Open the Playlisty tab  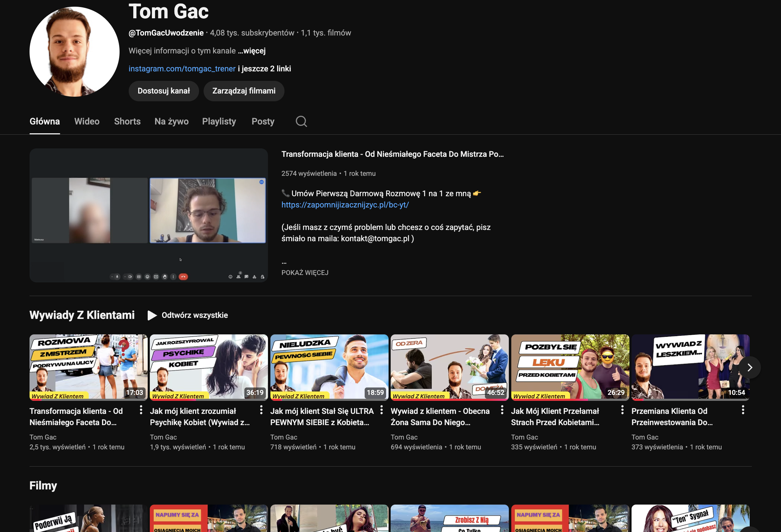pos(219,121)
